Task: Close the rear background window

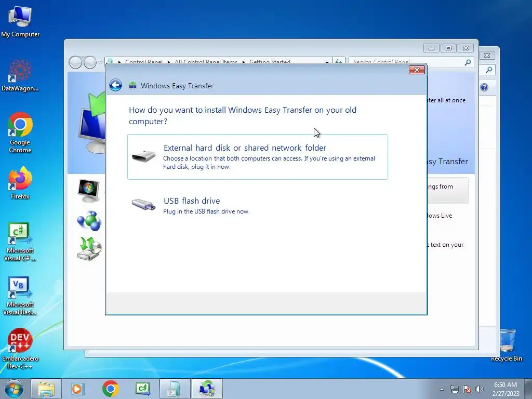Action: pyautogui.click(x=487, y=55)
